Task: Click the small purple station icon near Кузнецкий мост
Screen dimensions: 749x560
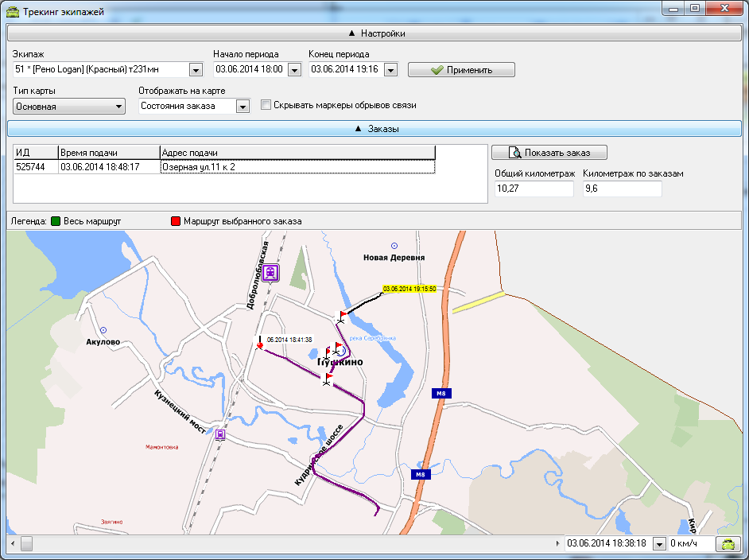Action: click(x=219, y=434)
